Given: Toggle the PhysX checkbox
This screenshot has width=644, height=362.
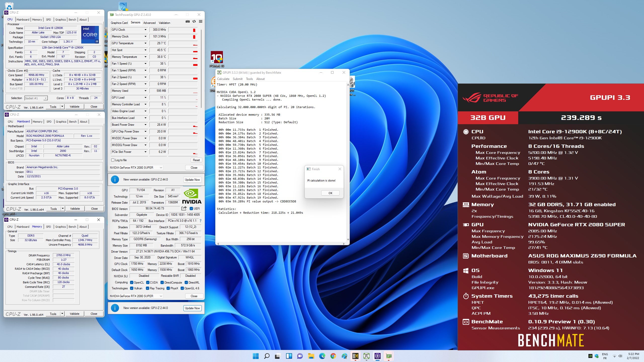Looking at the screenshot, I should (x=168, y=288).
